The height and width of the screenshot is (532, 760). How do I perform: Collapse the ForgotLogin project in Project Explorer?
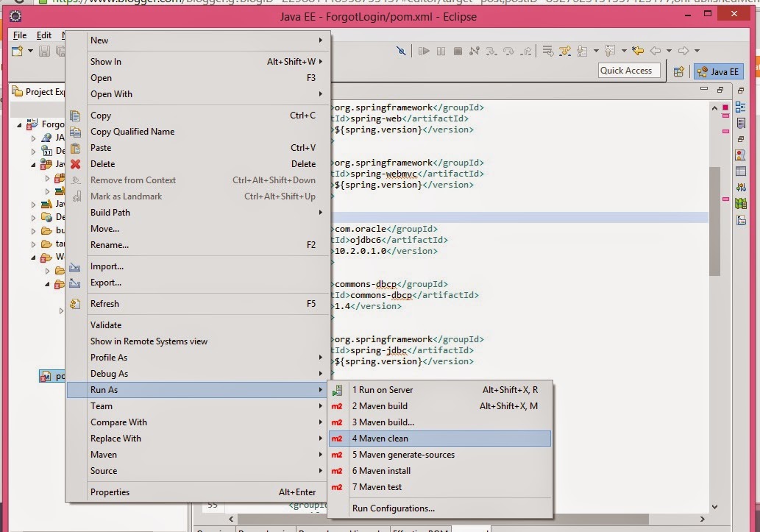pos(19,124)
